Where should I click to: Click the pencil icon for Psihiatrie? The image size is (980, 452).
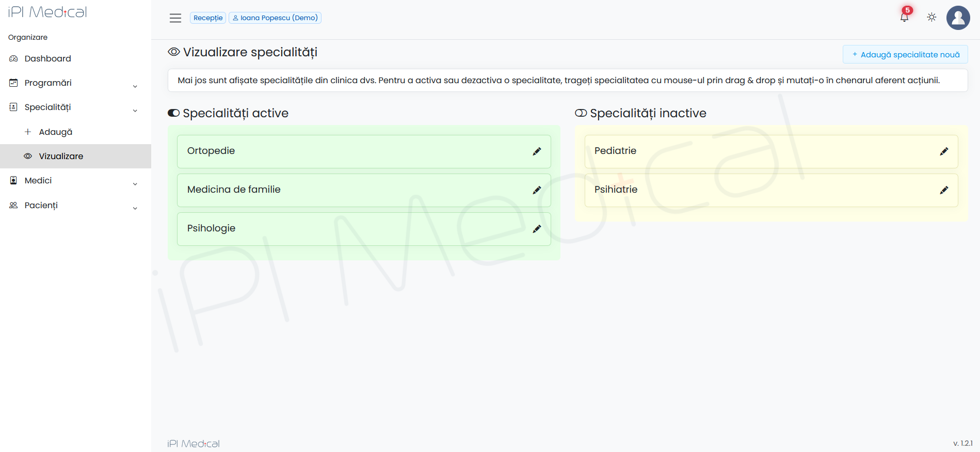click(x=944, y=190)
